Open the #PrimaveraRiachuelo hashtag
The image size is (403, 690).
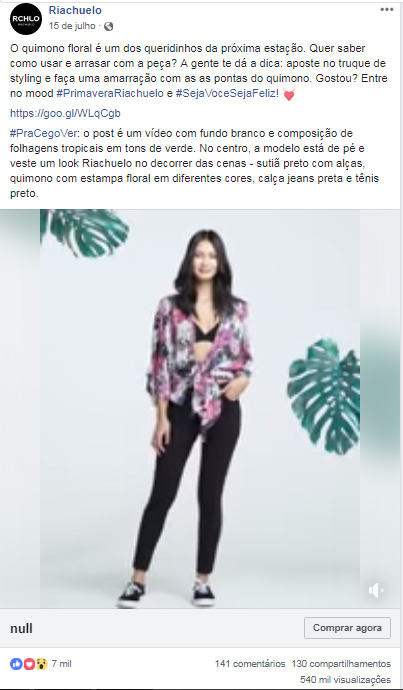(x=110, y=94)
